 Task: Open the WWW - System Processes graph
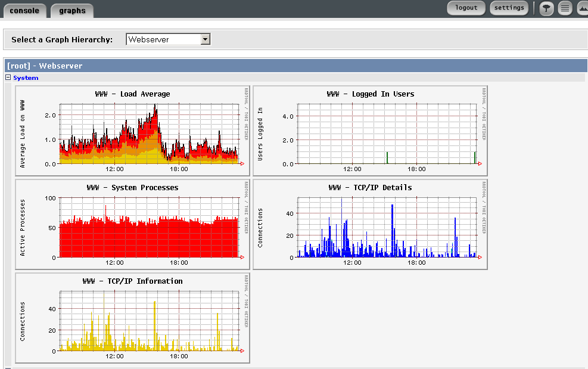(x=132, y=224)
